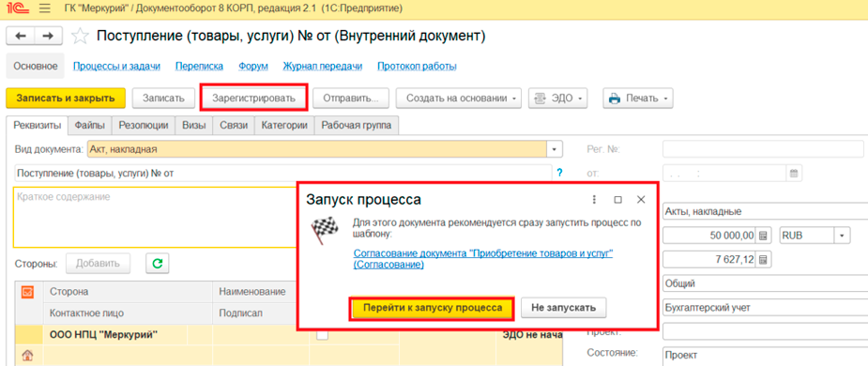
Task: Click Перейти к запуску процесса button
Action: [432, 308]
